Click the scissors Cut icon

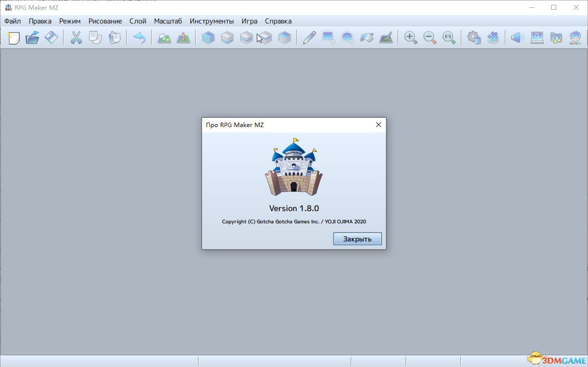tap(76, 38)
